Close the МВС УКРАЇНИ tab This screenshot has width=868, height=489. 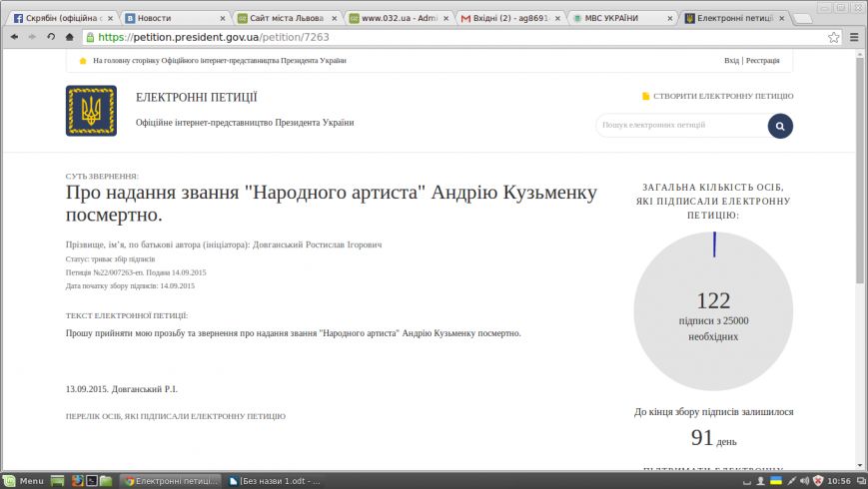[670, 18]
